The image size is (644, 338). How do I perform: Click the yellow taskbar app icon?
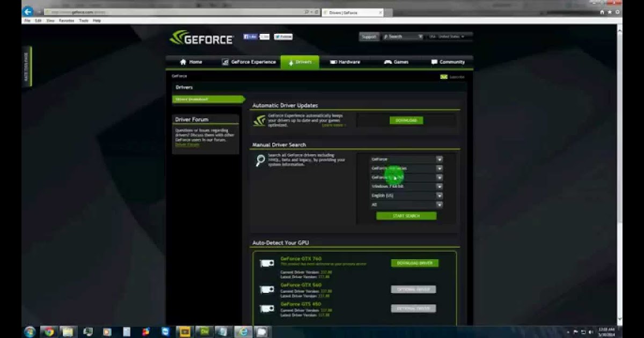tap(185, 332)
